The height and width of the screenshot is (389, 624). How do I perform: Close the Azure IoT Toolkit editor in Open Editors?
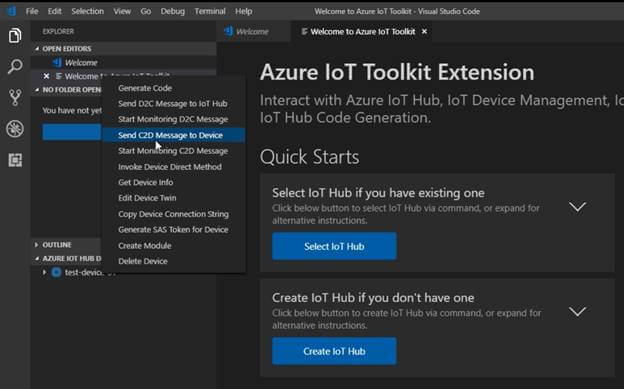47,76
